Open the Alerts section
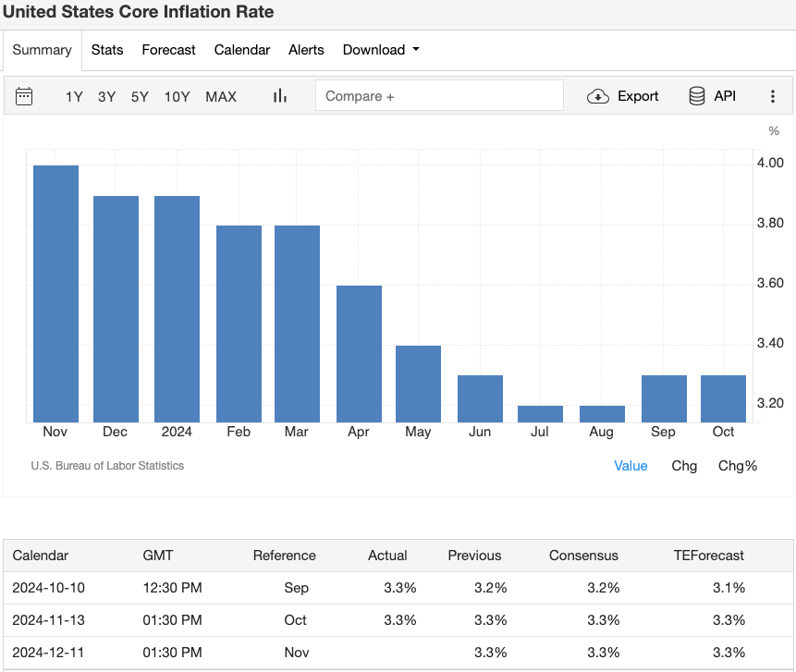Image resolution: width=796 pixels, height=672 pixels. (306, 50)
